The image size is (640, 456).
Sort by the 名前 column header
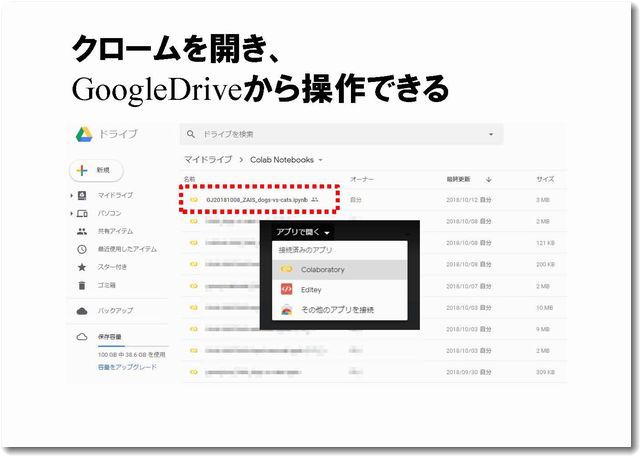(x=189, y=179)
